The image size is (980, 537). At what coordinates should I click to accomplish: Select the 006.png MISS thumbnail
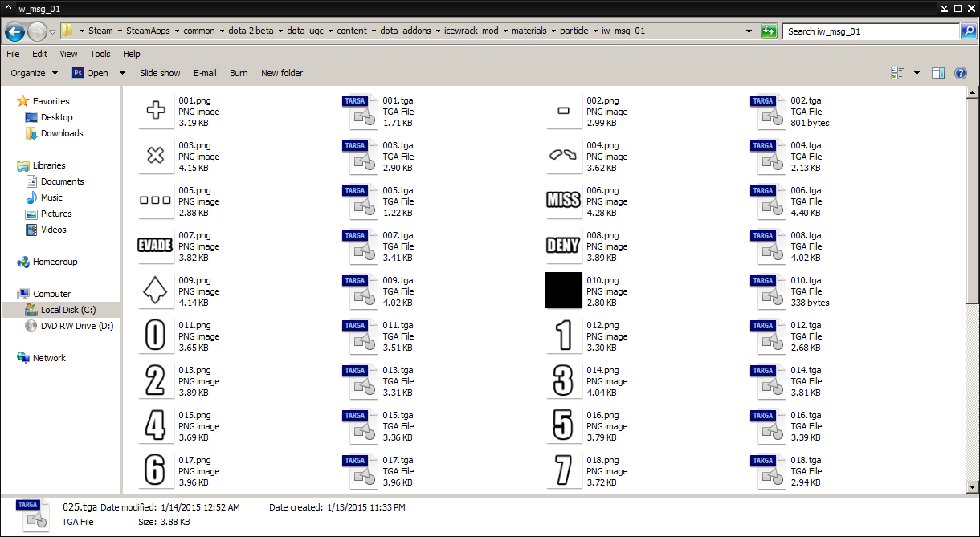[562, 201]
